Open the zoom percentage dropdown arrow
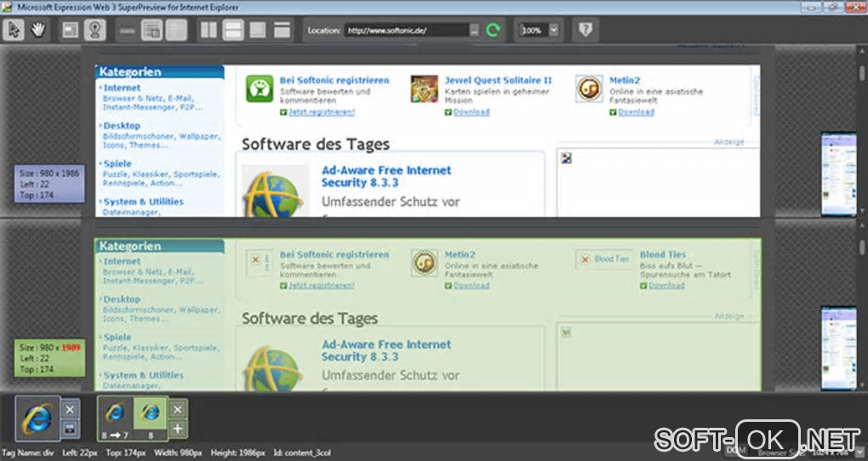868x461 pixels. 554,31
